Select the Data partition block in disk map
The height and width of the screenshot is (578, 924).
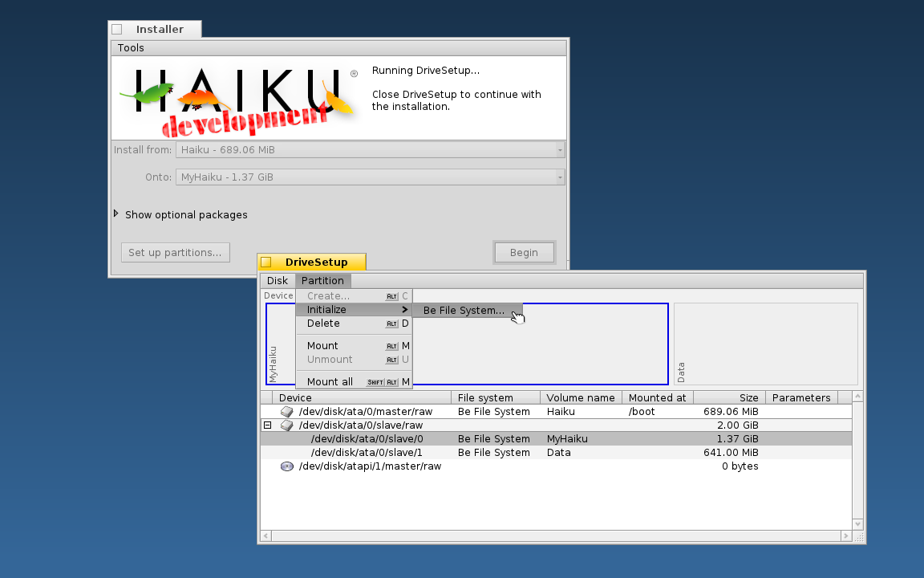coord(765,344)
